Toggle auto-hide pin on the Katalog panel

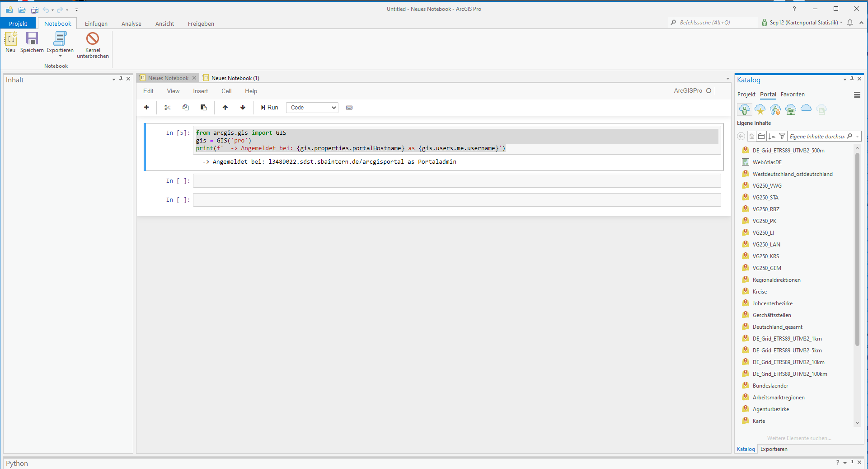[852, 79]
